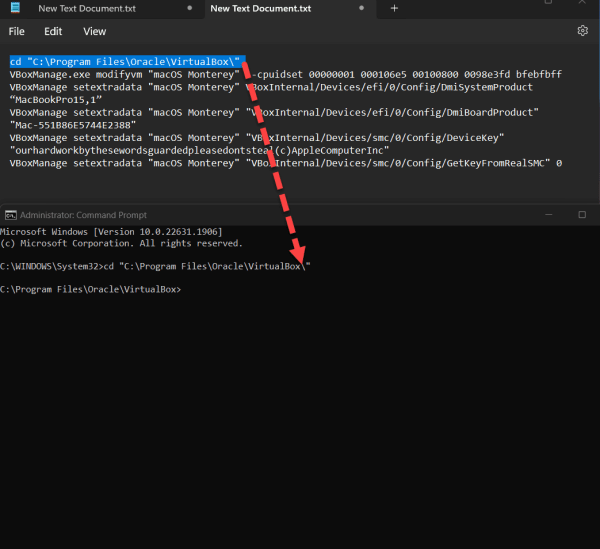The height and width of the screenshot is (549, 600).
Task: Click the Command Prompt window icon
Action: 10,215
